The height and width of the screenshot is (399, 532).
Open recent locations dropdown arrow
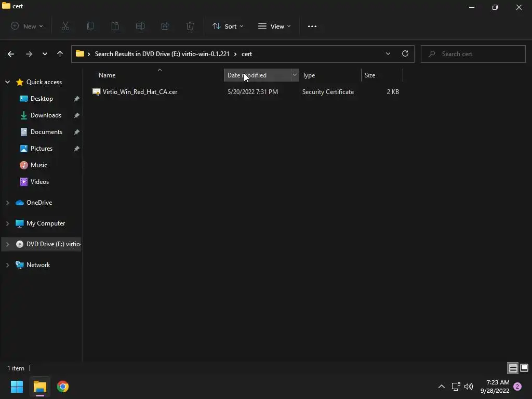[x=45, y=54]
